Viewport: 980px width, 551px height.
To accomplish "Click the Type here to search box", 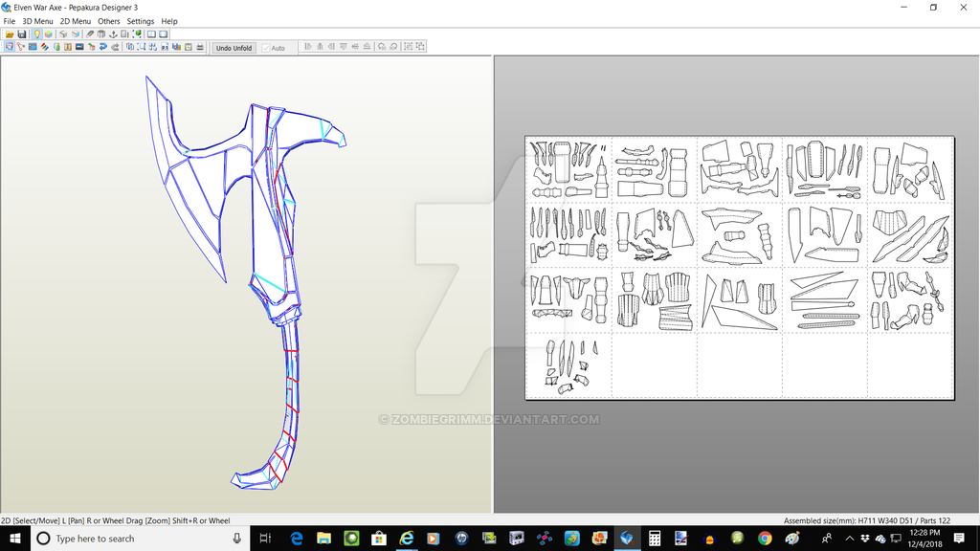I will point(140,538).
